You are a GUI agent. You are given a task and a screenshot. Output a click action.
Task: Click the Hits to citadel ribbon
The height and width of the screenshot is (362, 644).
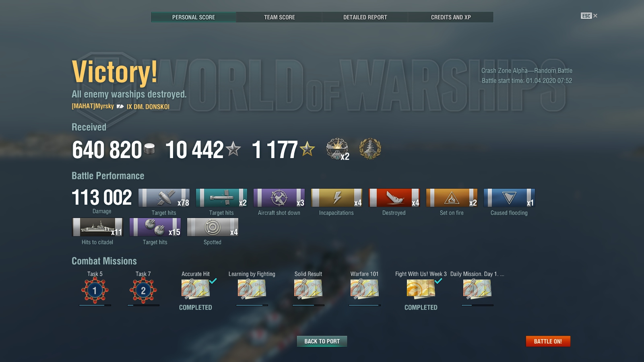point(97,227)
